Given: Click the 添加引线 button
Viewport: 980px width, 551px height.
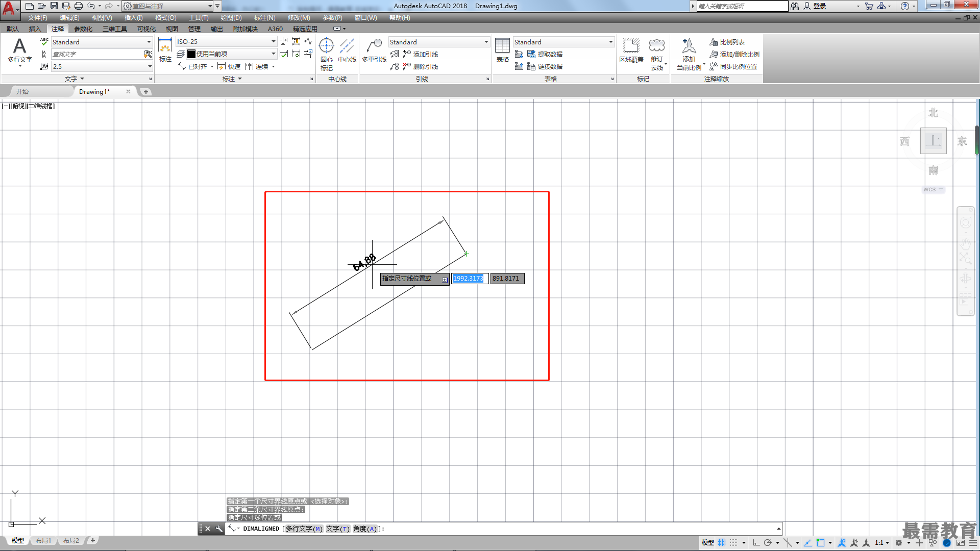Looking at the screenshot, I should tap(420, 54).
